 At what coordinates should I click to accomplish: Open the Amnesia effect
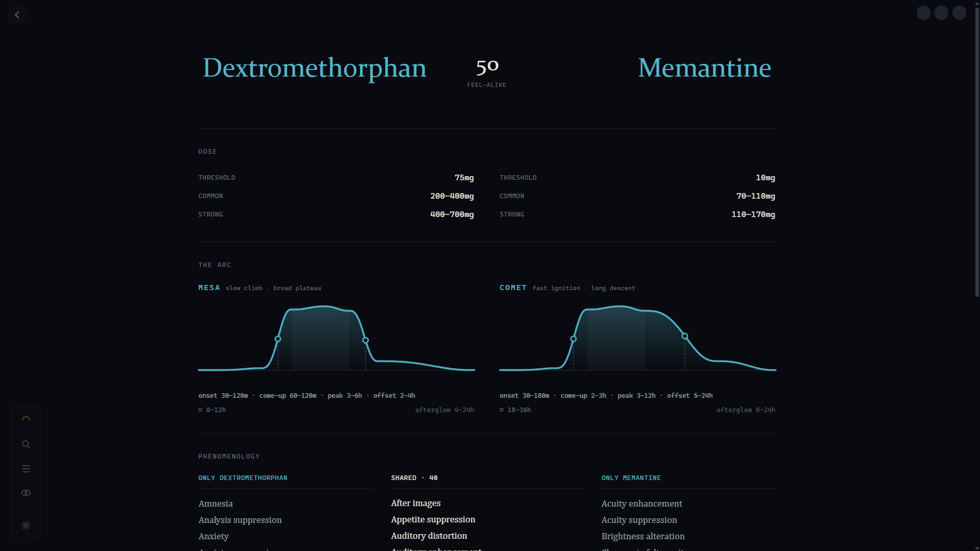216,504
